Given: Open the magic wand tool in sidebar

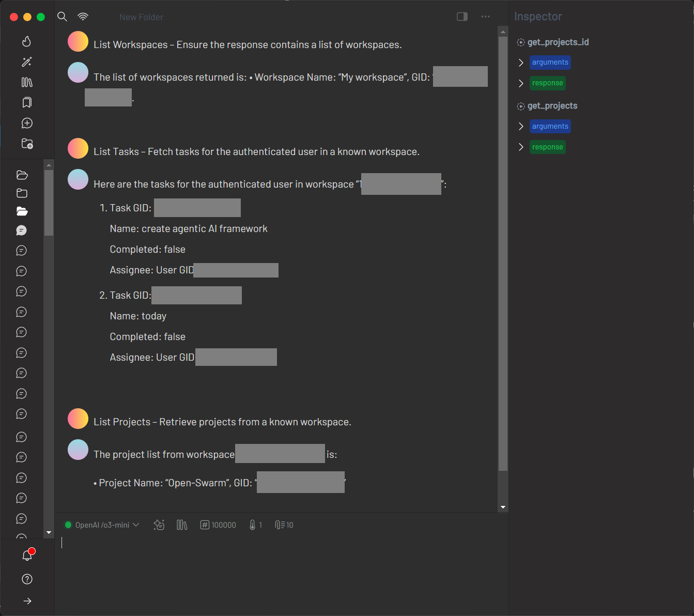Looking at the screenshot, I should click(x=27, y=62).
